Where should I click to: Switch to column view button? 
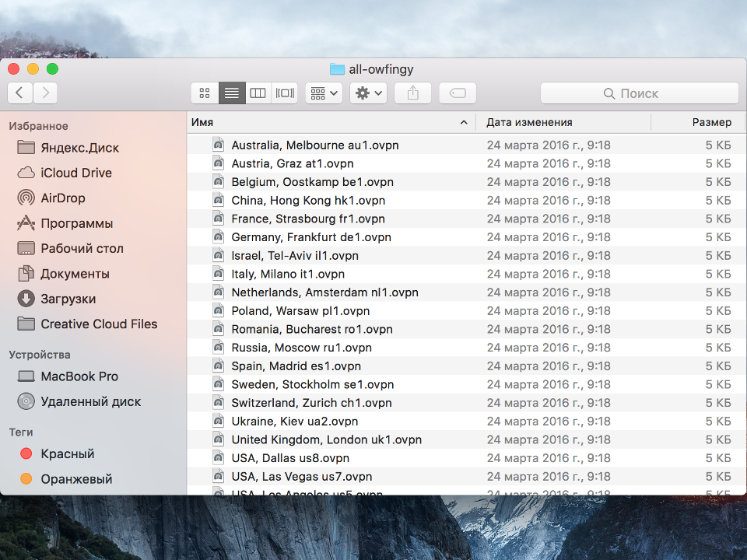point(258,93)
